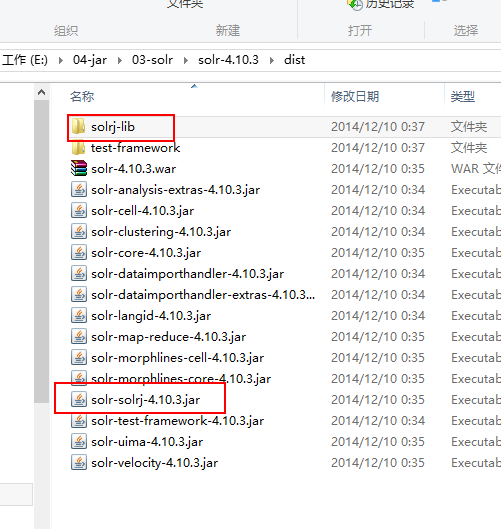Open the solrj-lib folder icon
501x529 pixels.
point(78,127)
